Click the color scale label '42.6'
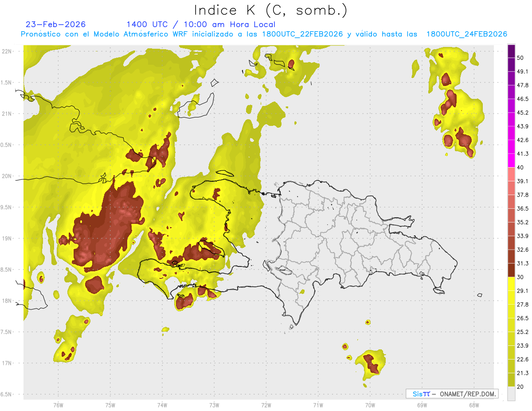The width and height of the screenshot is (532, 411). click(x=523, y=140)
